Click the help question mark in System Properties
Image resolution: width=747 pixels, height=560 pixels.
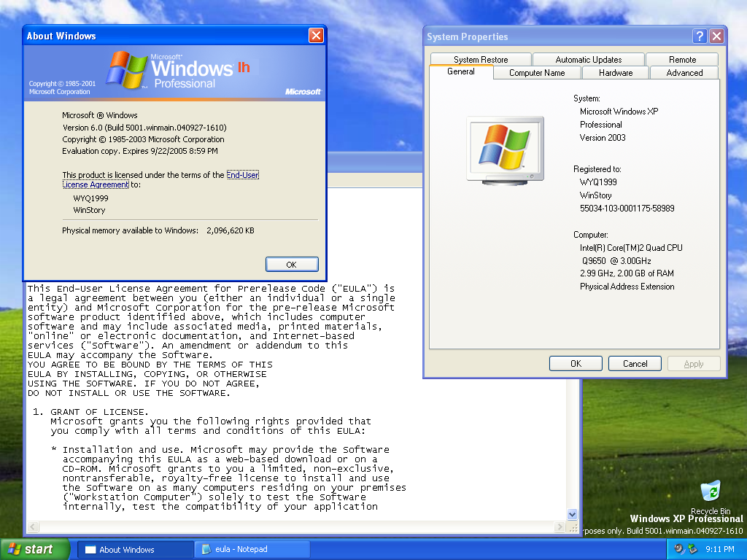[699, 36]
